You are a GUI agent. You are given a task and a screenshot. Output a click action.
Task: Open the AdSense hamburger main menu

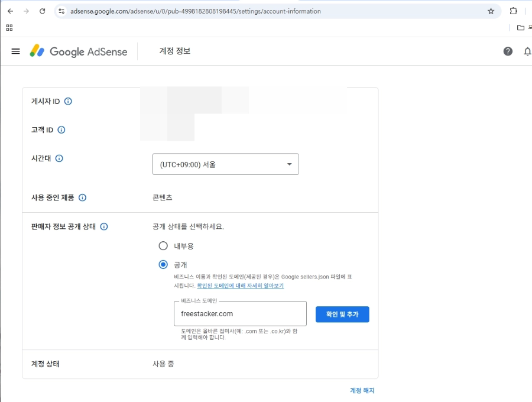(x=15, y=51)
